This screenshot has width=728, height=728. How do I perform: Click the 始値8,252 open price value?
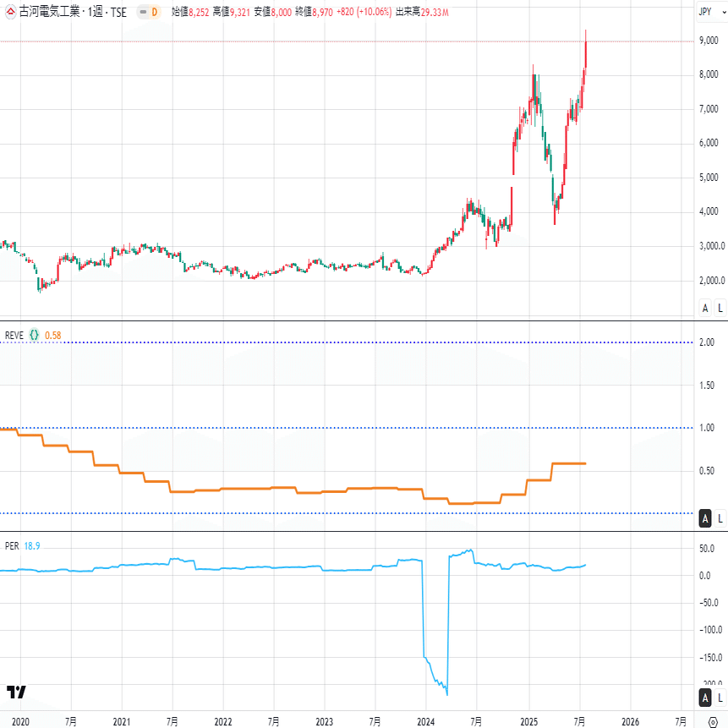coord(190,12)
